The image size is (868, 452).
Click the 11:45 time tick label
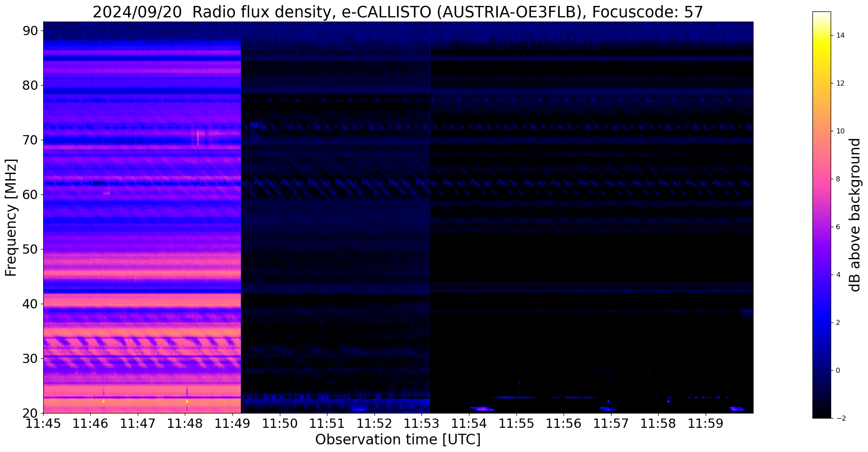(x=43, y=423)
